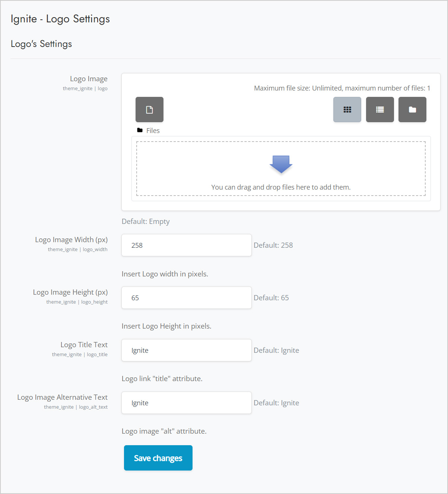Image resolution: width=448 pixels, height=494 pixels.
Task: Click the 'Logo Title Text' label
Action: tap(84, 345)
